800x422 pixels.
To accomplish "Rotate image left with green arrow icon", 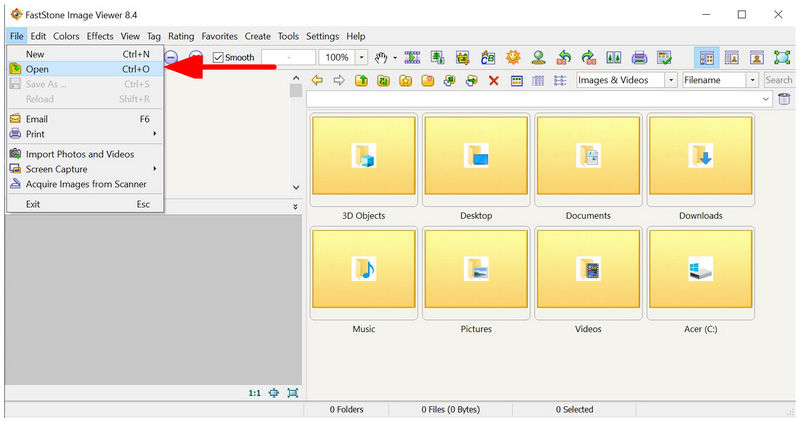I will [563, 57].
